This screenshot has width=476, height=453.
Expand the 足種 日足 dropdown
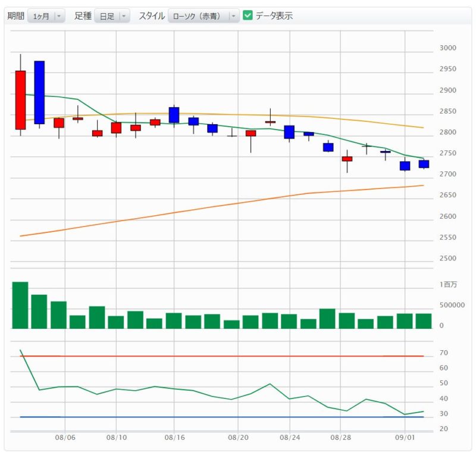111,16
